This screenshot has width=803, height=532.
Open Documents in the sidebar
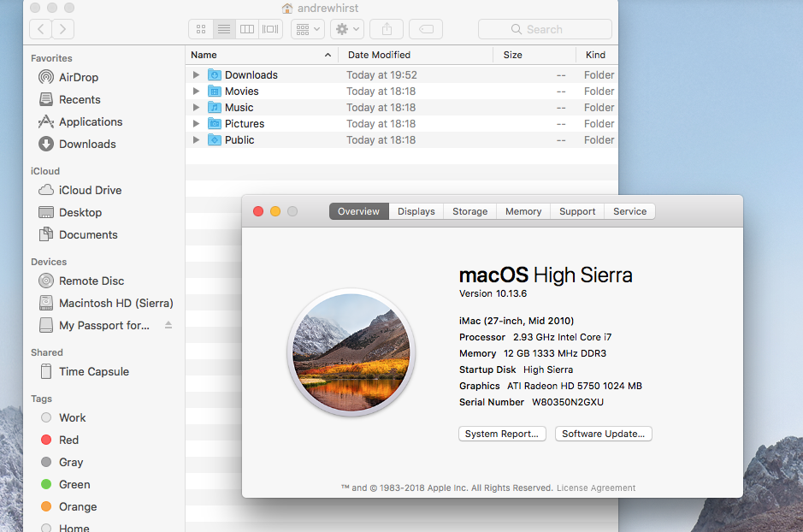point(79,234)
